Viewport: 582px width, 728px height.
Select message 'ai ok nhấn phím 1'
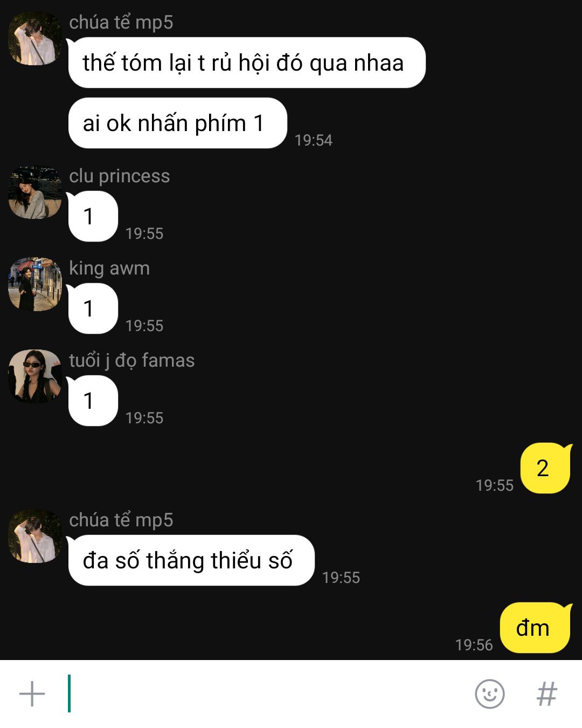177,123
